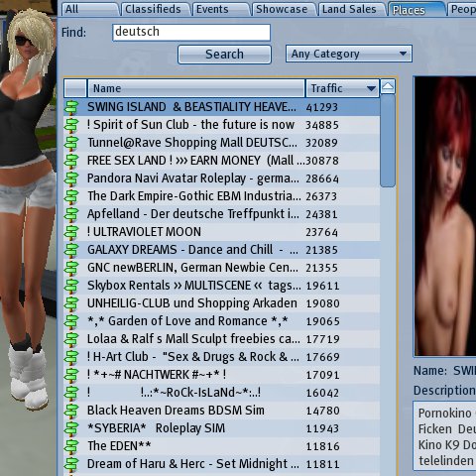Click the place preview picture thumbnail
Viewport: 476px width, 476px height.
tap(445, 216)
